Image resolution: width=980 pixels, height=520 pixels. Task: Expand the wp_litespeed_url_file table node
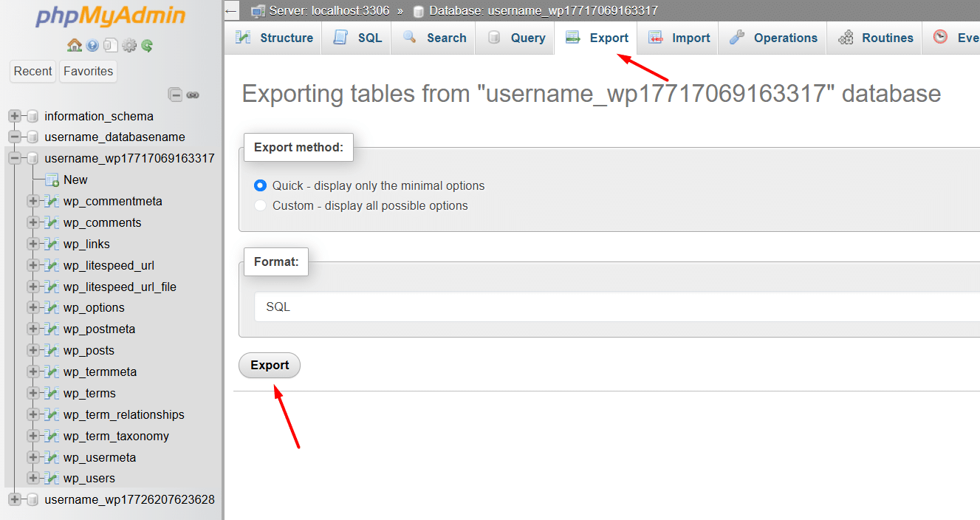point(33,287)
